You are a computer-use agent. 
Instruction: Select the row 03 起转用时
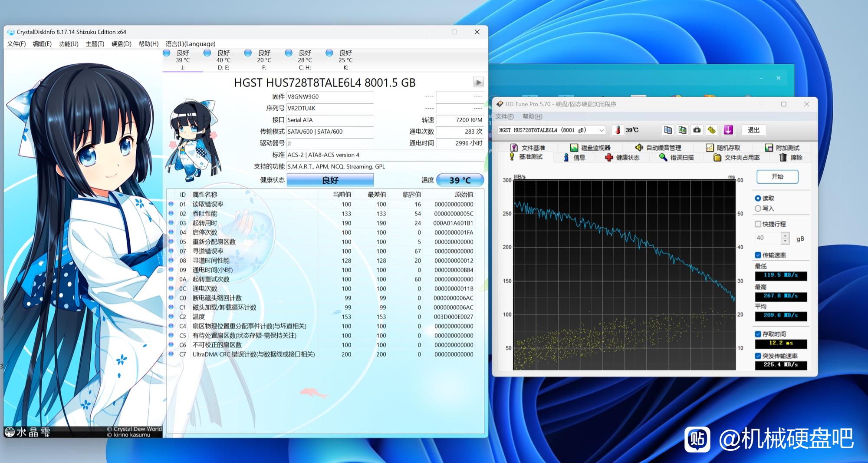pyautogui.click(x=321, y=223)
